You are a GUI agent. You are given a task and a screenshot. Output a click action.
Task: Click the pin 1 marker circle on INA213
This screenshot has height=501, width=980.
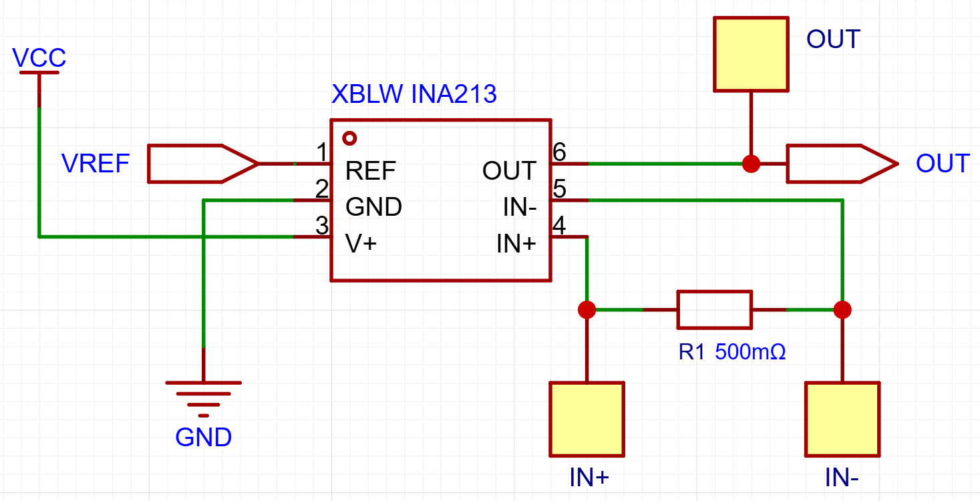click(349, 138)
